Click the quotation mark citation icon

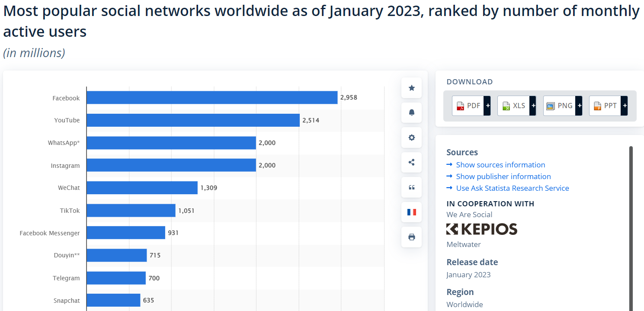(x=411, y=187)
